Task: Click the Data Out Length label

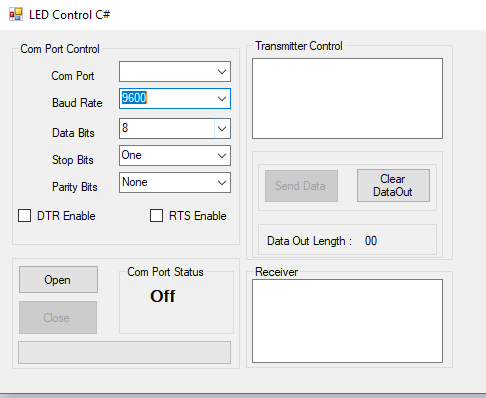Action: 309,241
